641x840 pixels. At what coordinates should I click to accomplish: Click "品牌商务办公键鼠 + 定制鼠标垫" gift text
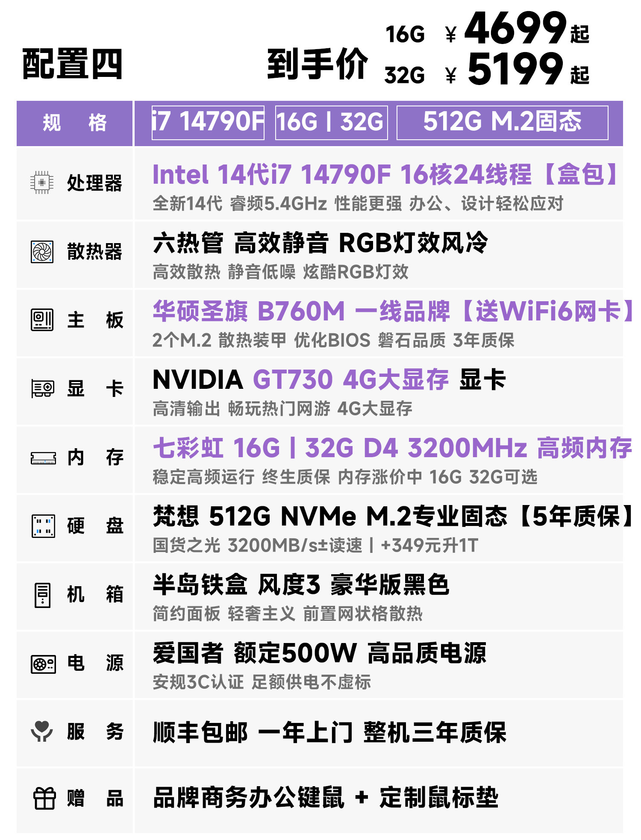326,797
